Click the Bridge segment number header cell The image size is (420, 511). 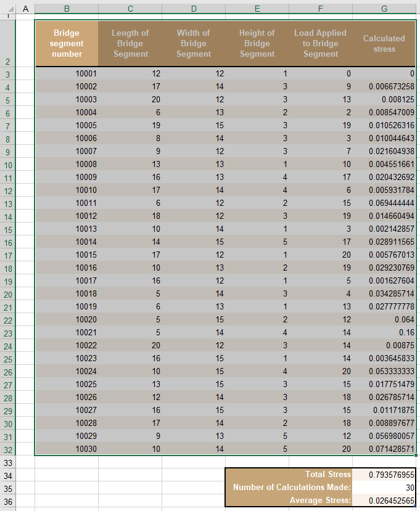pyautogui.click(x=67, y=43)
